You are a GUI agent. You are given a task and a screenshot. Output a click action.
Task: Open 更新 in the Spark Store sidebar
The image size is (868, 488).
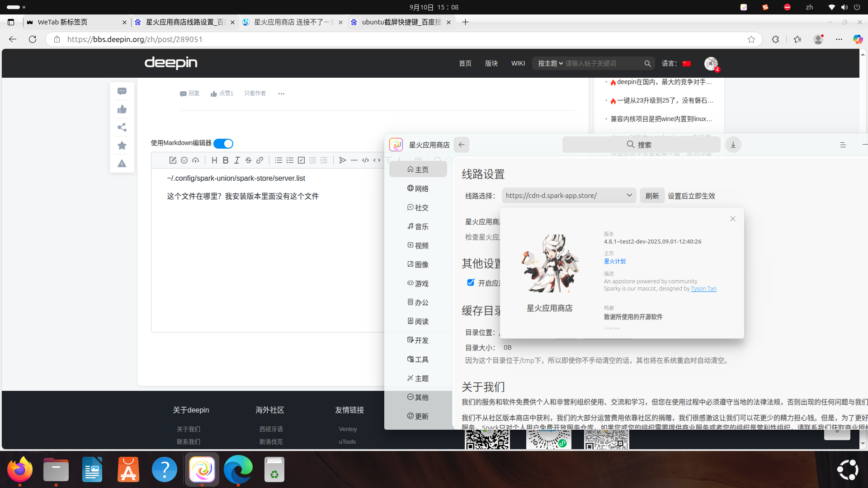coord(418,416)
